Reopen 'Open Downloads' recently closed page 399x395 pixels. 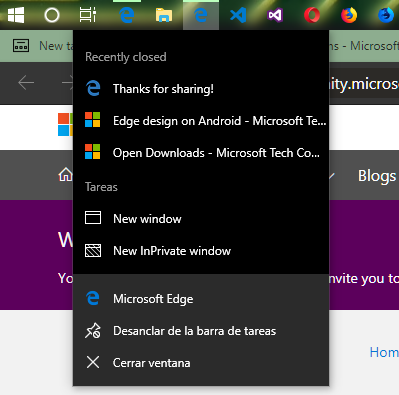[201, 153]
